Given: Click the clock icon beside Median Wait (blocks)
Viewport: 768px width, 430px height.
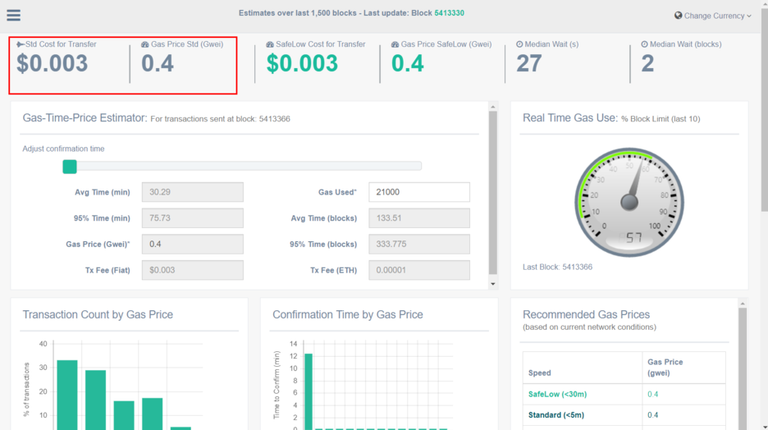Looking at the screenshot, I should (x=644, y=45).
